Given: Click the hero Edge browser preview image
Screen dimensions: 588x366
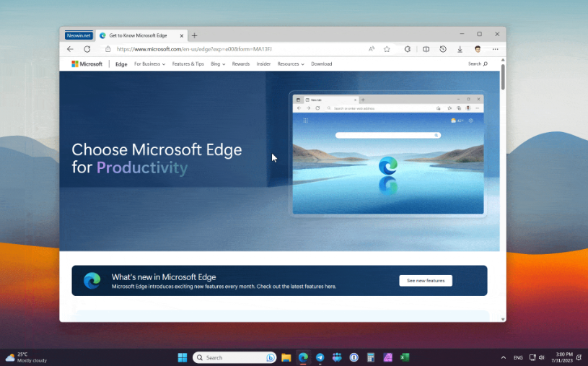Looking at the screenshot, I should tap(387, 154).
